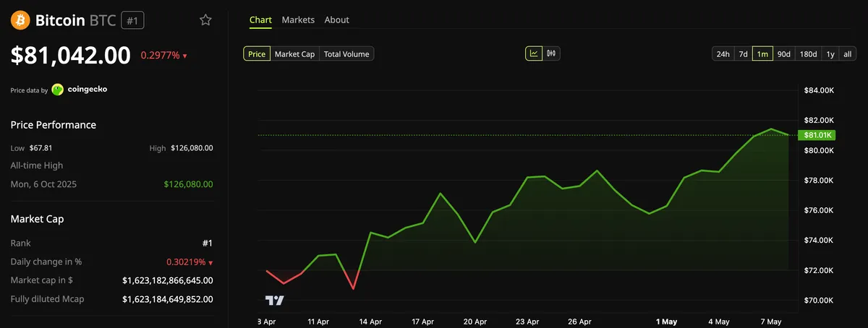Select the Price chart mode

[x=257, y=53]
